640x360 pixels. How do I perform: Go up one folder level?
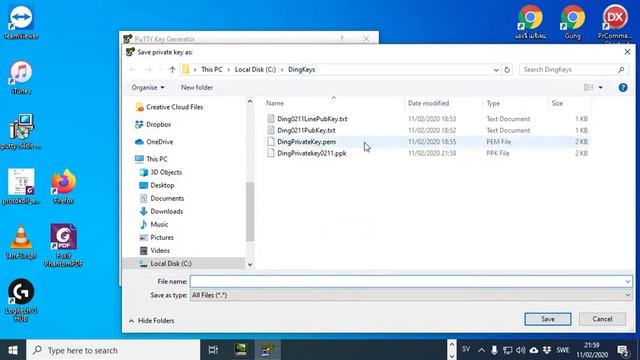coord(172,70)
